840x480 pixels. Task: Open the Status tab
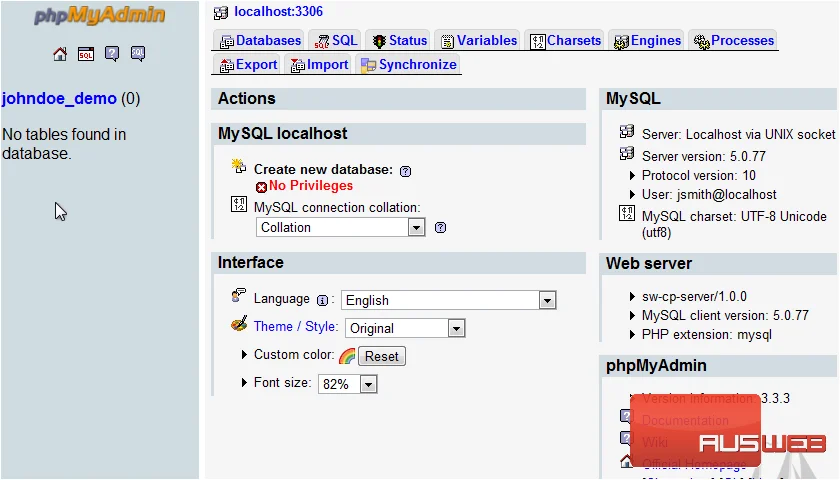[x=400, y=41]
